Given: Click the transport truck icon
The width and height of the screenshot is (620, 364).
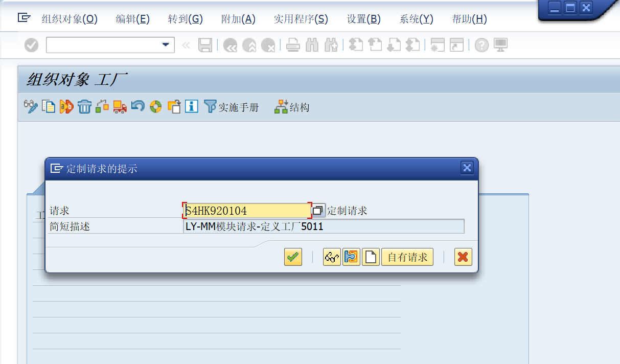Looking at the screenshot, I should coord(120,107).
